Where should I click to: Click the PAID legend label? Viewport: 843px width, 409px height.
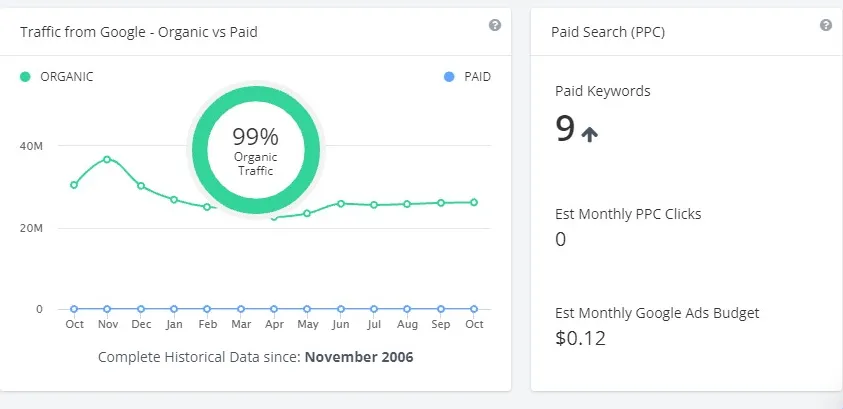coord(477,77)
